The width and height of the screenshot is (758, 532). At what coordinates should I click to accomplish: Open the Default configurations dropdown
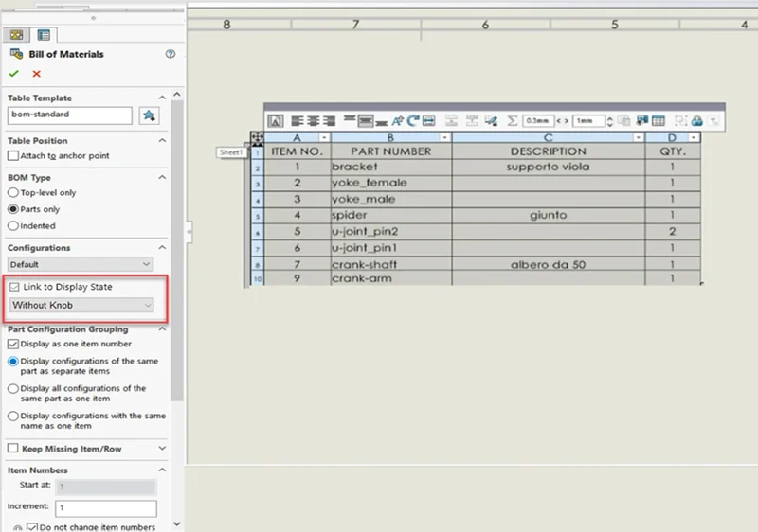point(81,264)
